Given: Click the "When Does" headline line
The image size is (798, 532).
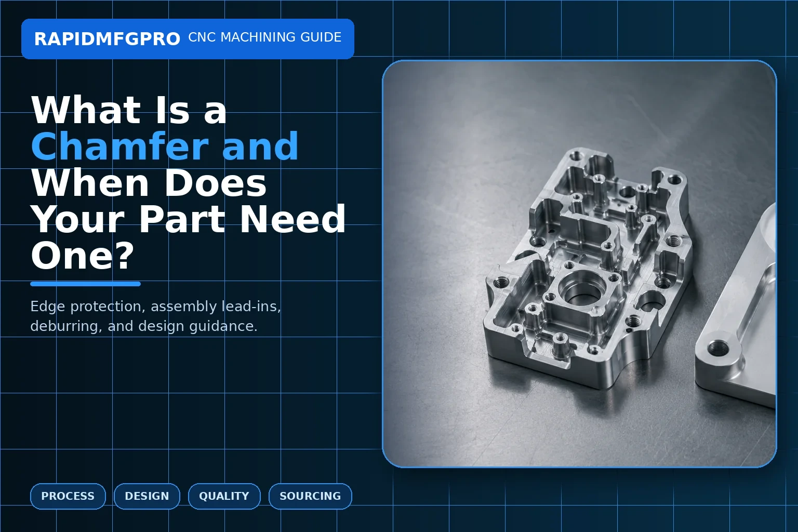Looking at the screenshot, I should (x=149, y=183).
